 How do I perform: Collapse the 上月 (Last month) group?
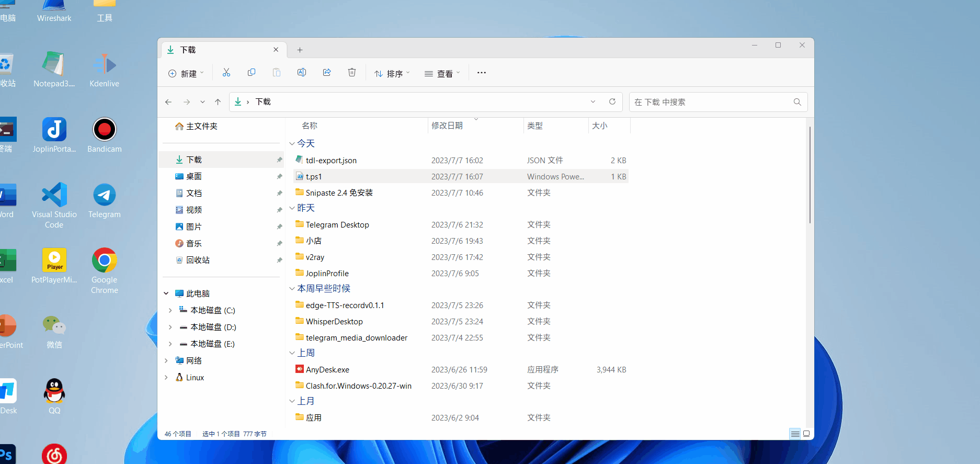[x=292, y=401]
